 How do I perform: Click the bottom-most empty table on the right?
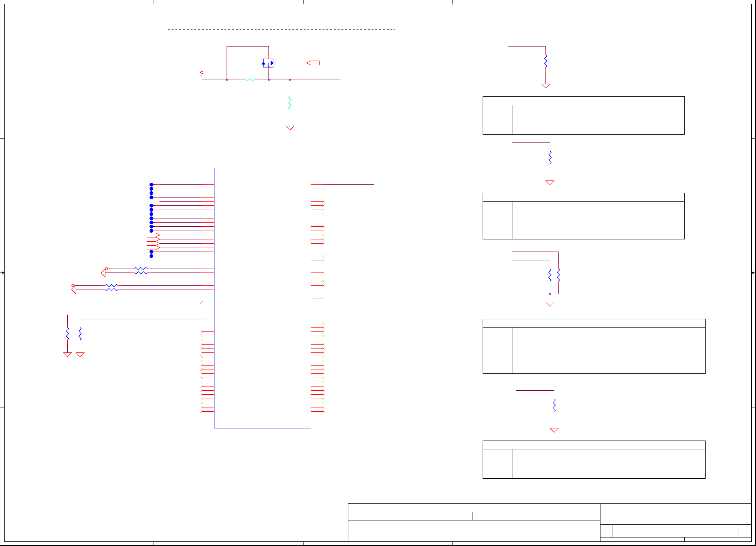pos(594,460)
